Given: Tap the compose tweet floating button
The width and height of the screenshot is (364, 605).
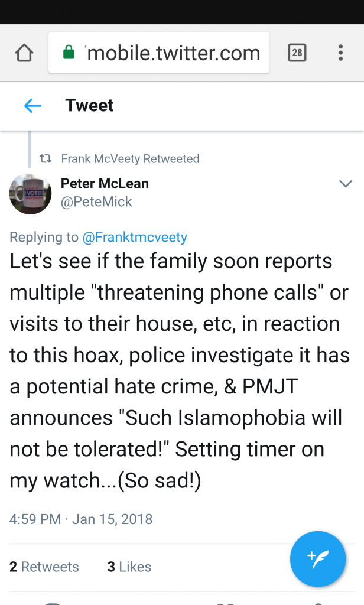Looking at the screenshot, I should coord(318,559).
